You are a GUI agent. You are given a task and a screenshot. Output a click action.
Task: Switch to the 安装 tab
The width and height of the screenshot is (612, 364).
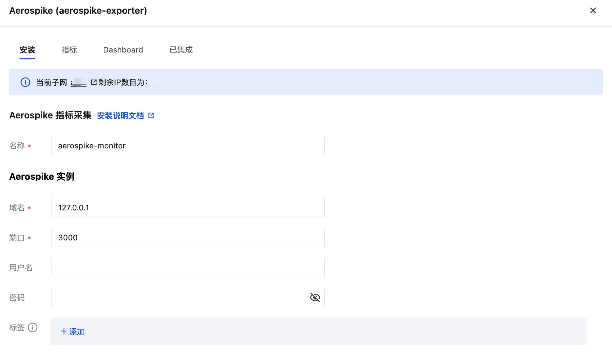27,50
